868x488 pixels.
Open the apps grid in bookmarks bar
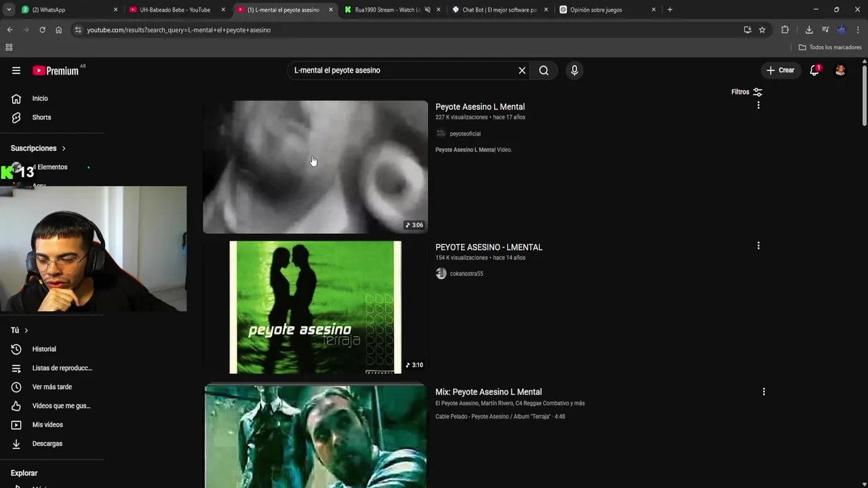click(x=9, y=47)
